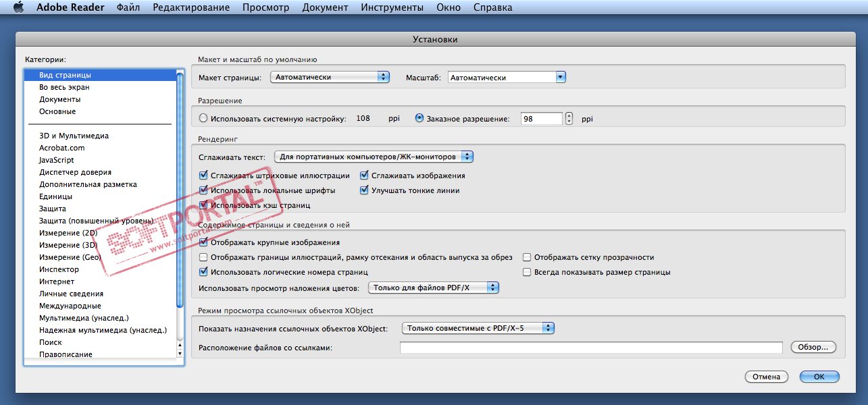
Task: Select the Вид страницы category
Action: tap(100, 75)
